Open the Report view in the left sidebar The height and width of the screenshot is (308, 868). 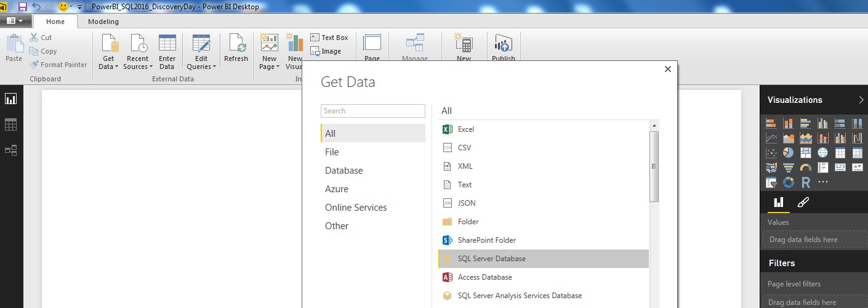coord(11,99)
